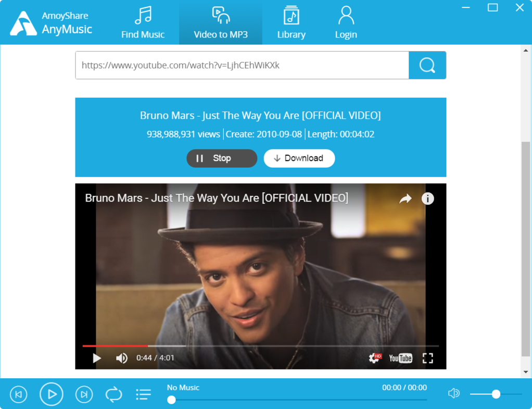Screen dimensions: 532x409
Task: Switch to Video to MP3 tab
Action: pyautogui.click(x=221, y=22)
